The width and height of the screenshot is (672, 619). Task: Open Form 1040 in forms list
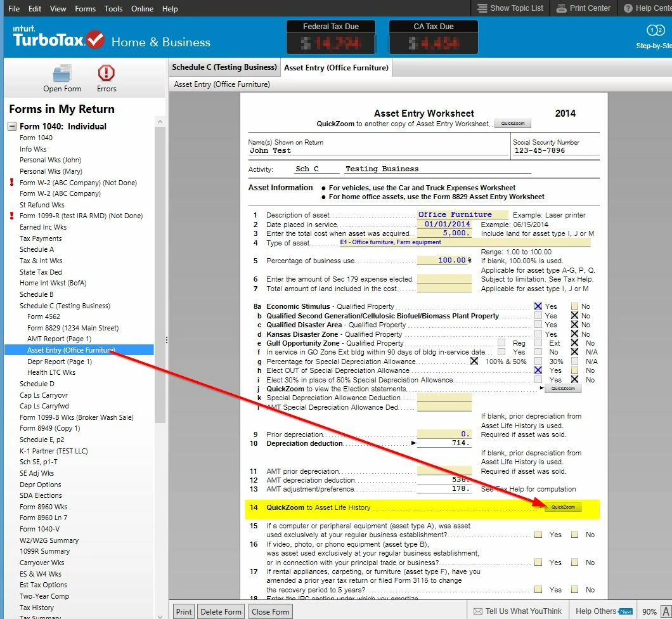(36, 138)
